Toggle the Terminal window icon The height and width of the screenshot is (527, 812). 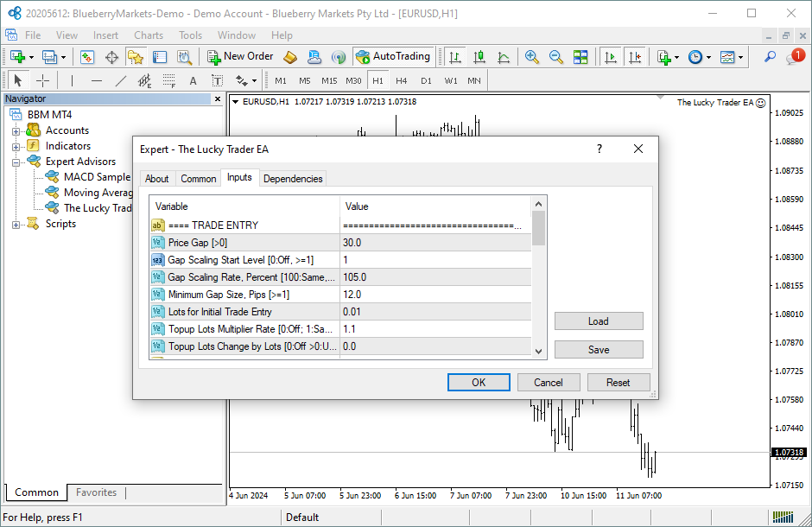click(160, 56)
